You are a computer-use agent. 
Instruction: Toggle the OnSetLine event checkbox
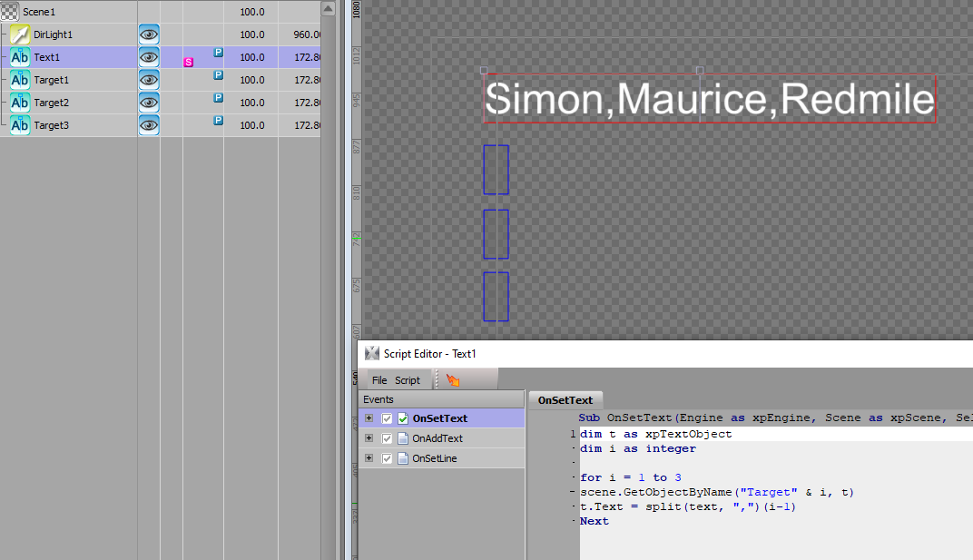pos(388,458)
